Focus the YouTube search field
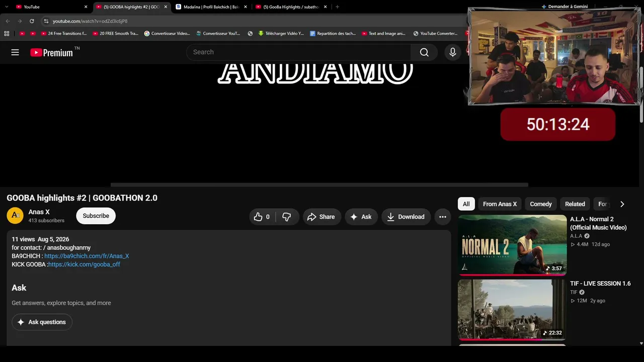Viewport: 644px width, 362px height. (299, 52)
